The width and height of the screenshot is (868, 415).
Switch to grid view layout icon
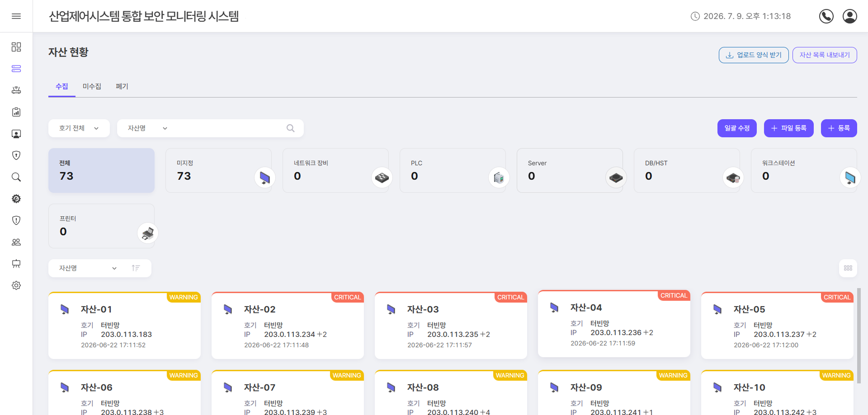tap(848, 268)
